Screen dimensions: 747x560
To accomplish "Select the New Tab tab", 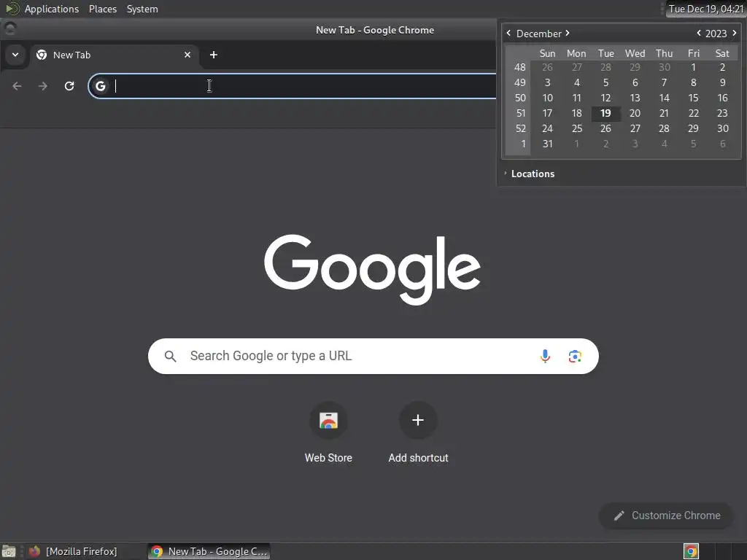I will (113, 55).
